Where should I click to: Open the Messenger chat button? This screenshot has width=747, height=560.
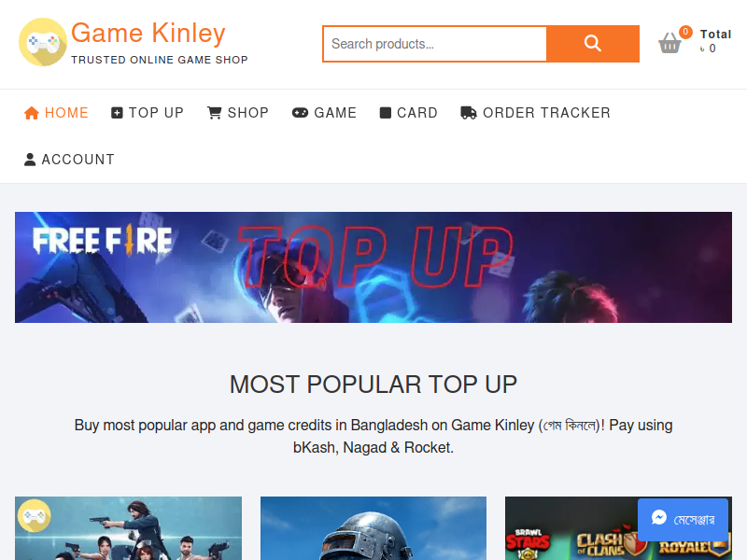684,519
